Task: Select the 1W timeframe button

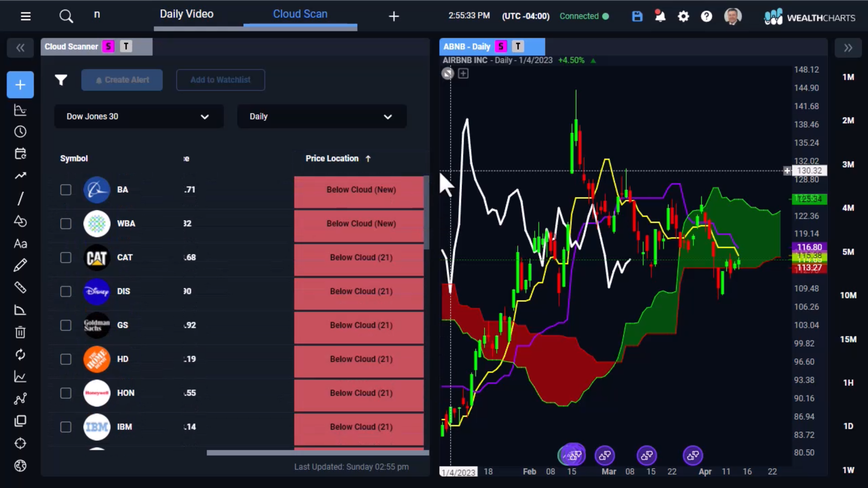Action: 848,470
